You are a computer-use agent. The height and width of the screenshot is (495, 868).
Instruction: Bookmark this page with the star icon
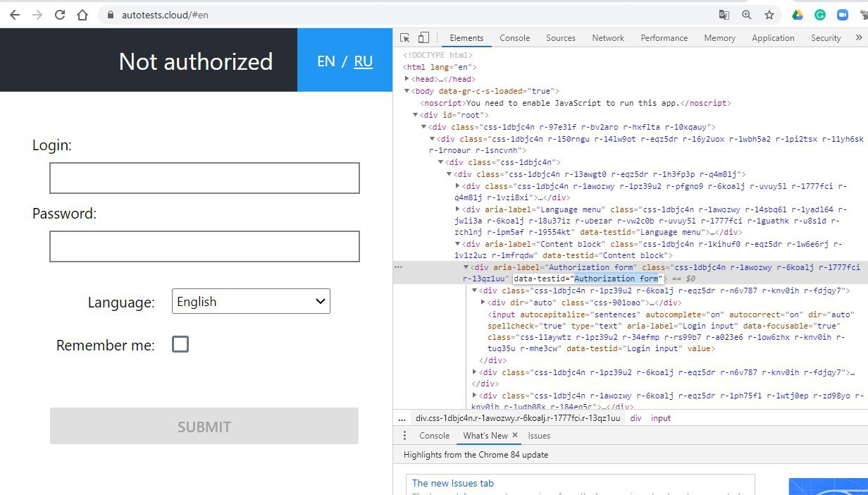[769, 15]
